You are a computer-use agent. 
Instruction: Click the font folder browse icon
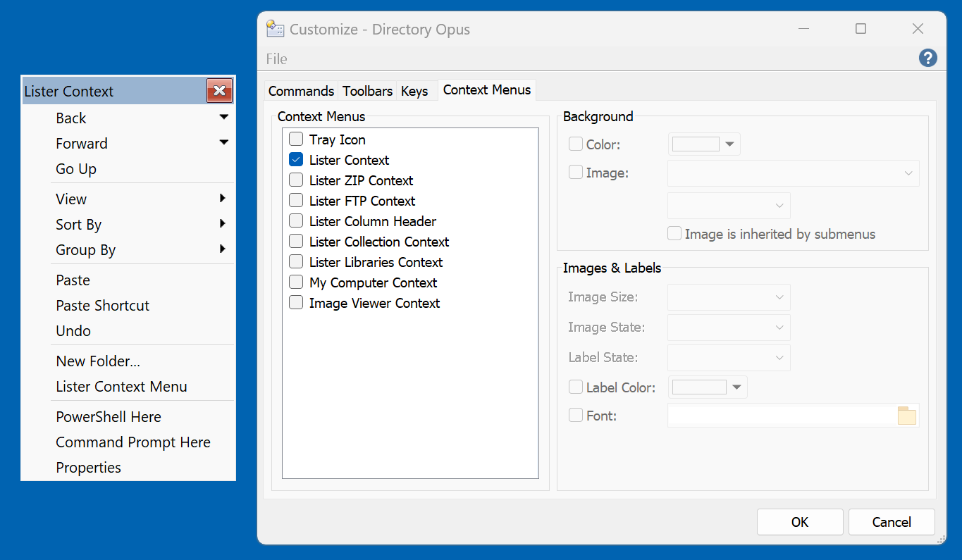point(906,416)
